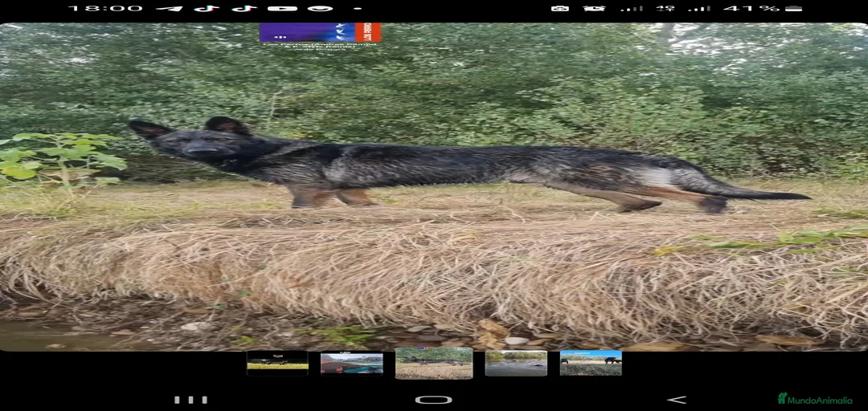Select the fifth thumbnail with black animals
The width and height of the screenshot is (868, 411).
(x=591, y=363)
